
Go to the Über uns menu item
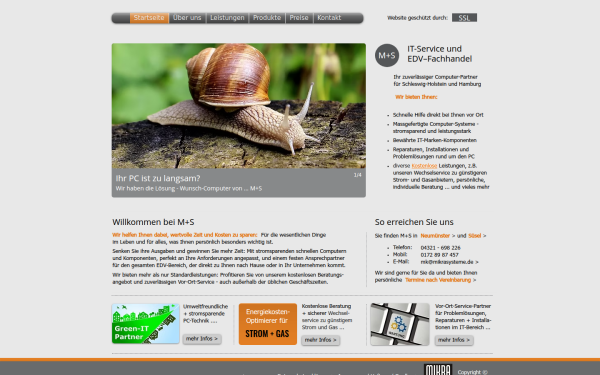click(187, 18)
